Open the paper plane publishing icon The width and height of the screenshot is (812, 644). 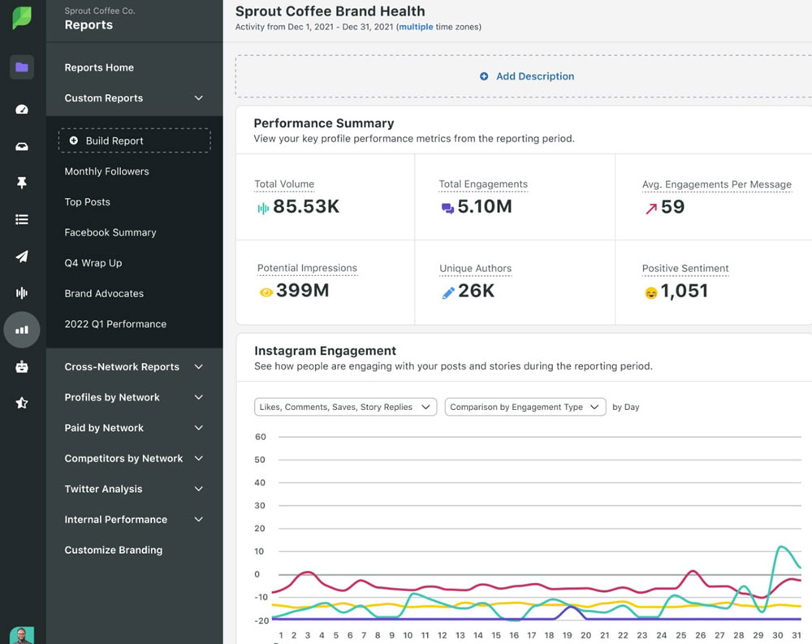tap(22, 257)
